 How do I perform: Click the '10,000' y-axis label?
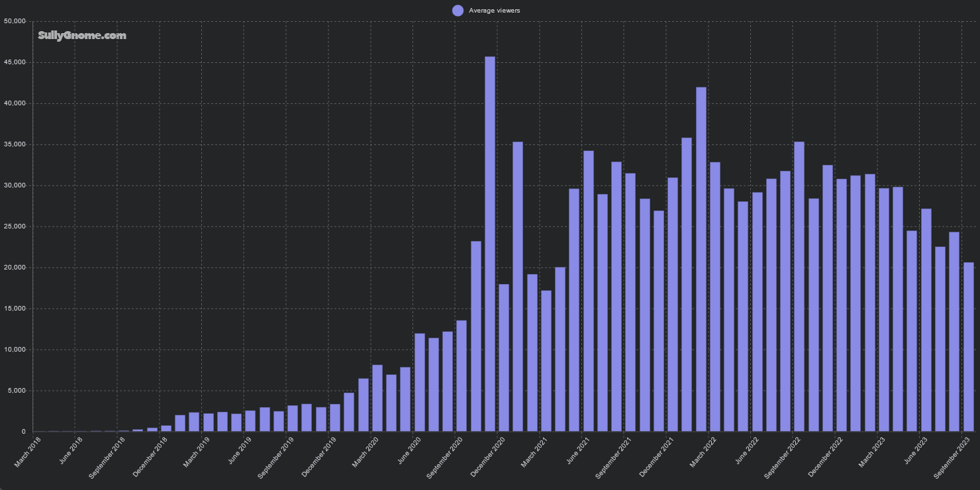pos(14,350)
